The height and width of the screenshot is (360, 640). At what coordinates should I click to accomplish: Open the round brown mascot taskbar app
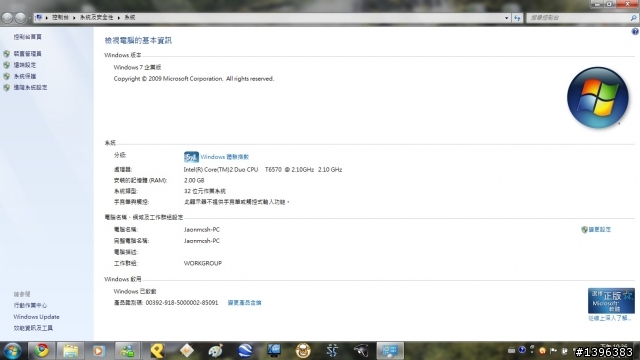pos(303,351)
